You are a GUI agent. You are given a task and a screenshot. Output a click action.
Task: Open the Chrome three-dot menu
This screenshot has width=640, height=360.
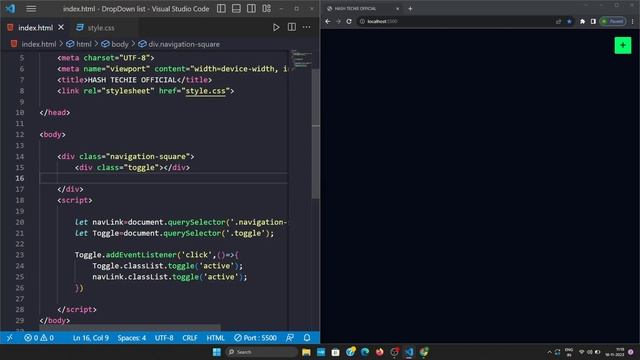633,21
